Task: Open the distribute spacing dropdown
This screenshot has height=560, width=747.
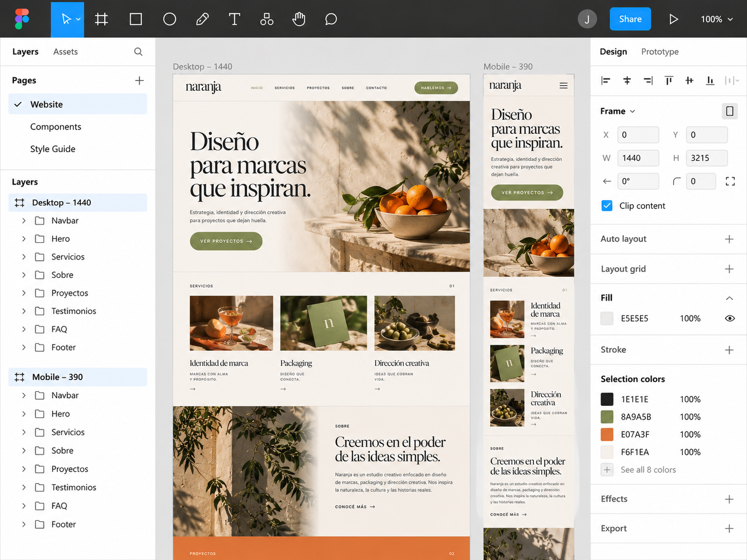Action: pos(732,80)
